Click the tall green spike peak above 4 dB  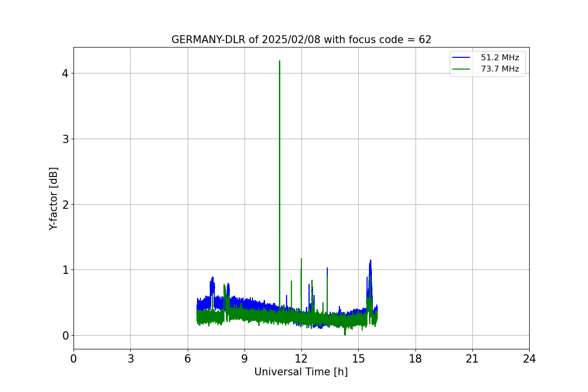279,62
